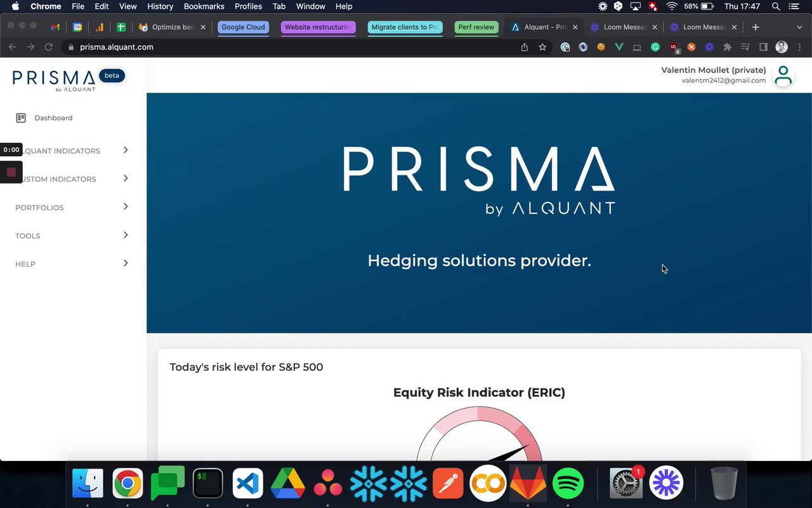Stop the Loom recording
The width and height of the screenshot is (812, 508).
click(11, 172)
